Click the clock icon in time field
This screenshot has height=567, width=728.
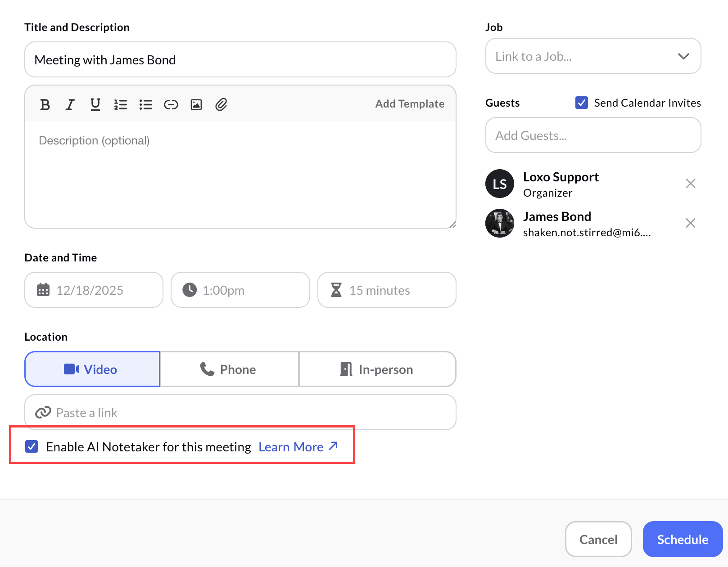pos(190,290)
